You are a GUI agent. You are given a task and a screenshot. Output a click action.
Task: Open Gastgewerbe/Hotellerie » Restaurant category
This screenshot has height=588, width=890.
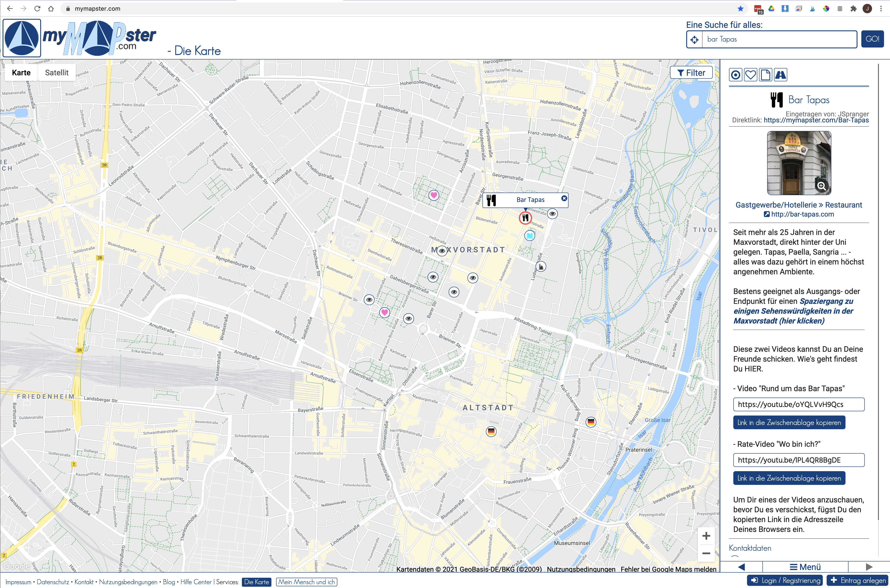coord(799,205)
